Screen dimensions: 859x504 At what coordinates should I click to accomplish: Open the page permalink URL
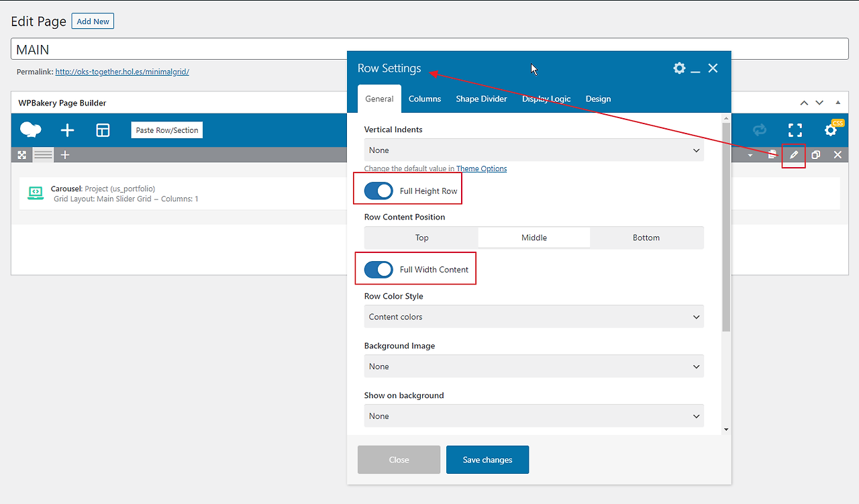122,72
